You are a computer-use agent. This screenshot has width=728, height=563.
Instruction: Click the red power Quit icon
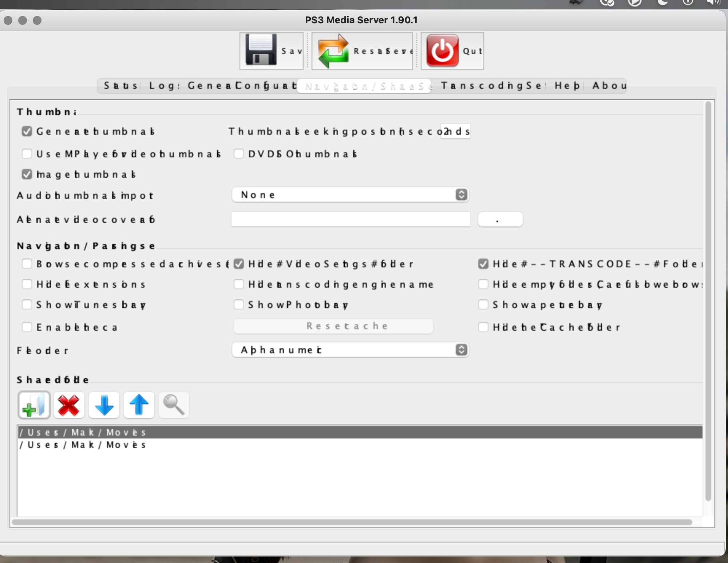442,51
